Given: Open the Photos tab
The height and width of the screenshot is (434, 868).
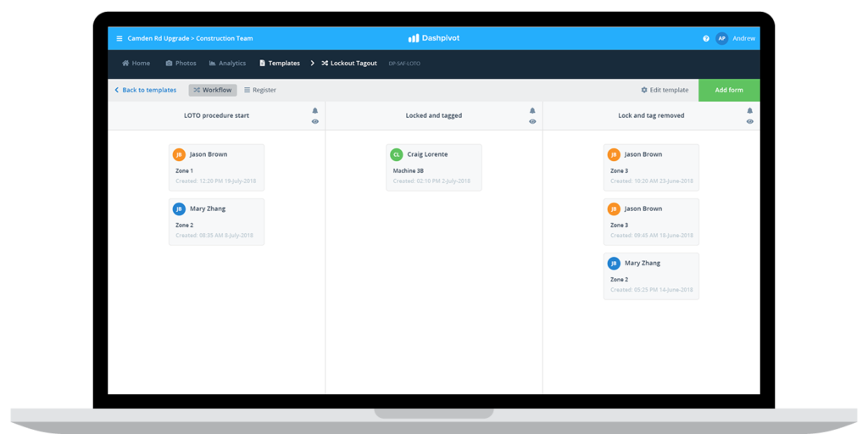Looking at the screenshot, I should tap(181, 64).
